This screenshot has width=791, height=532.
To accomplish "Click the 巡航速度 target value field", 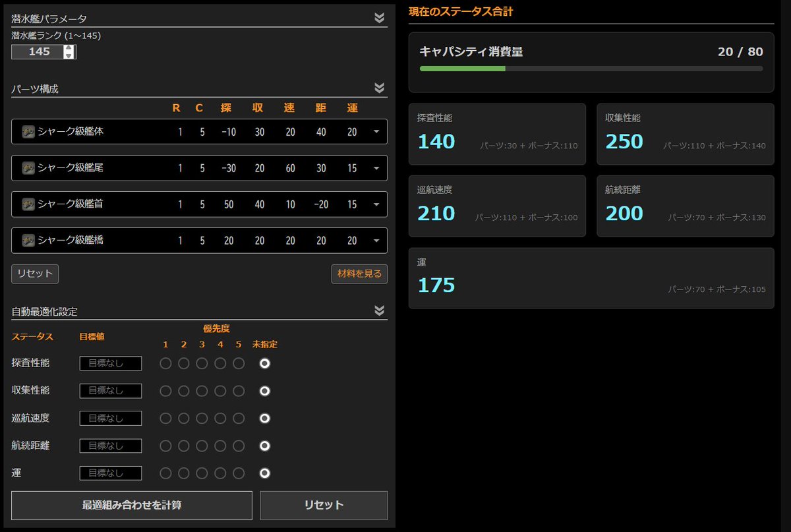I will click(x=111, y=418).
